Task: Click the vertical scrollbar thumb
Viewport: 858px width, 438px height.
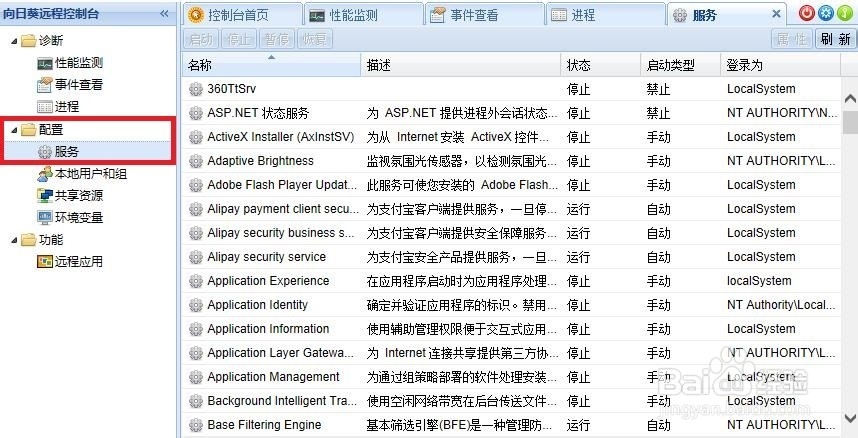Action: [x=850, y=122]
